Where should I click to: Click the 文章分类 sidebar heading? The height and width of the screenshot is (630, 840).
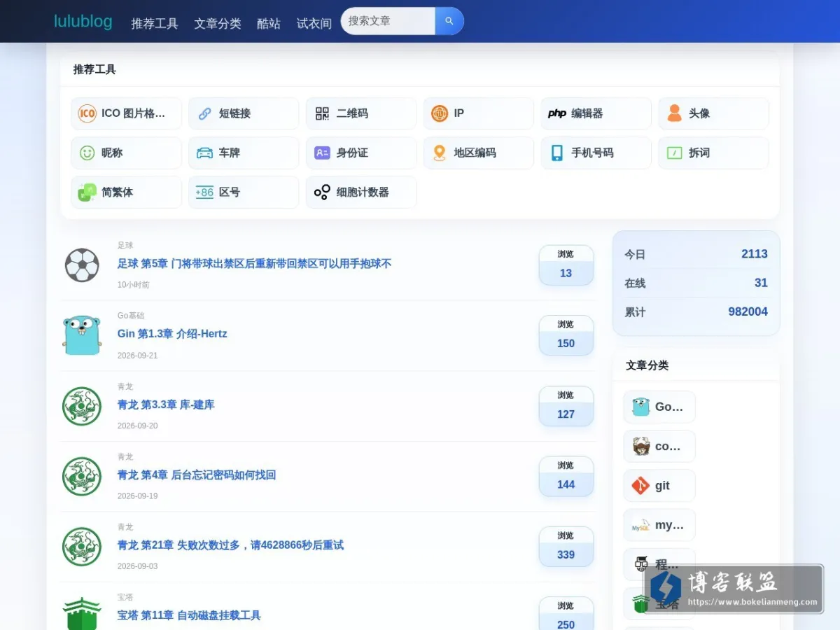pos(647,365)
